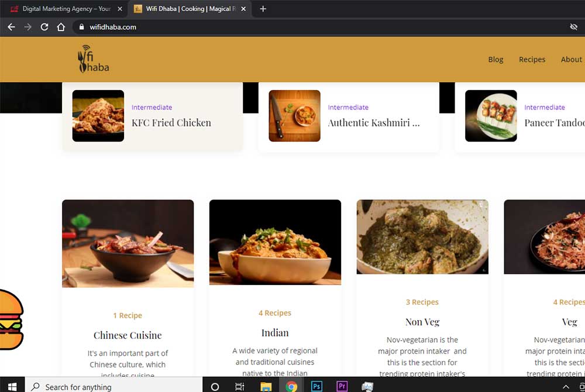Open the Chinese Cuisine category
The height and width of the screenshot is (392, 585).
(128, 335)
